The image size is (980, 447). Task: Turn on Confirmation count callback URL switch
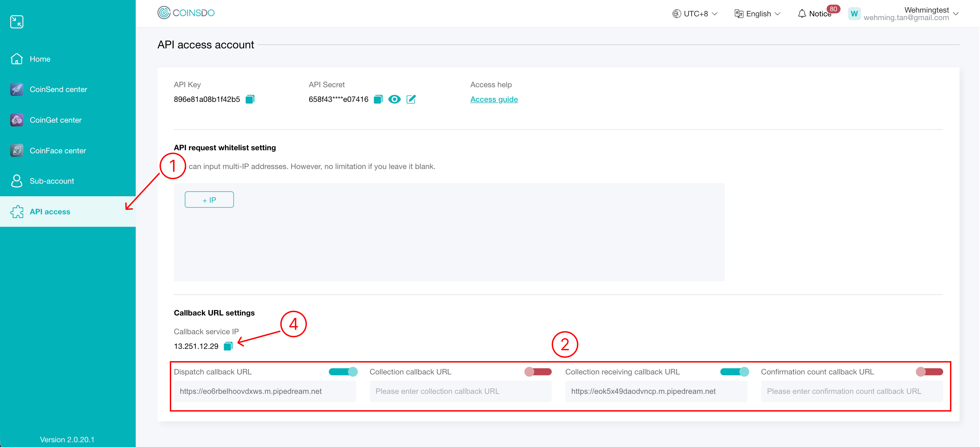929,372
